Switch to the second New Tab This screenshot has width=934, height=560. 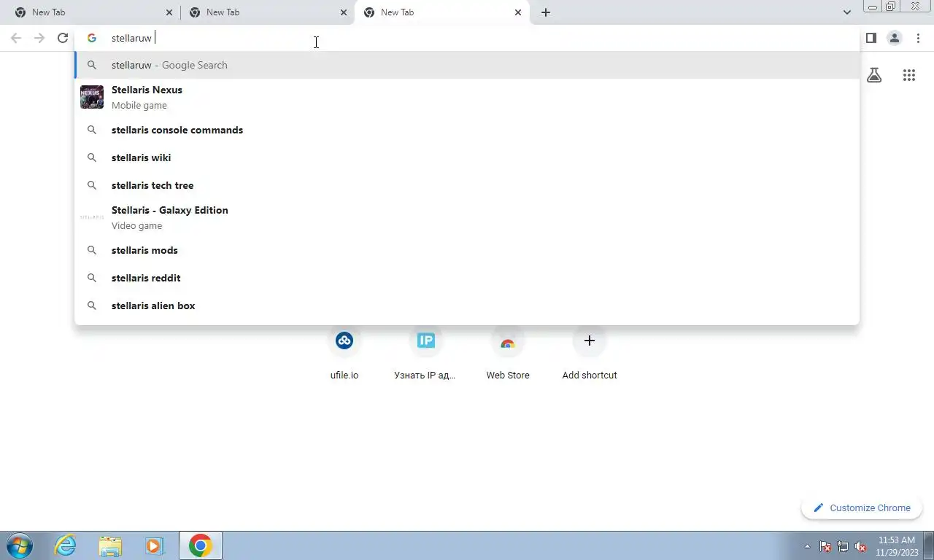point(267,12)
